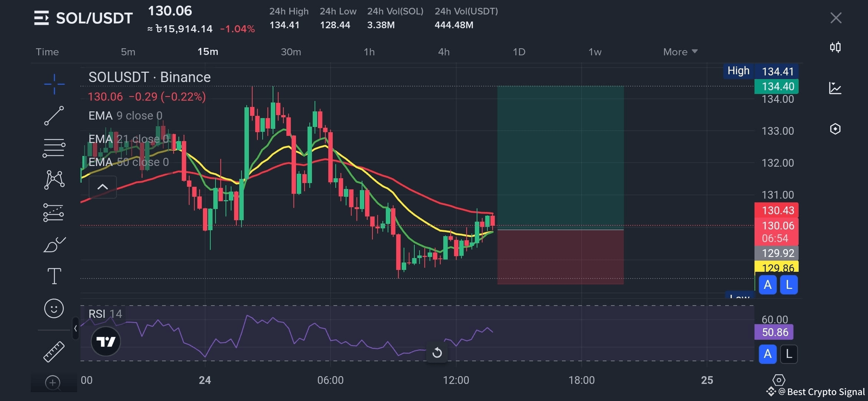The height and width of the screenshot is (401, 868).
Task: Select the 1w timeframe
Action: 595,52
